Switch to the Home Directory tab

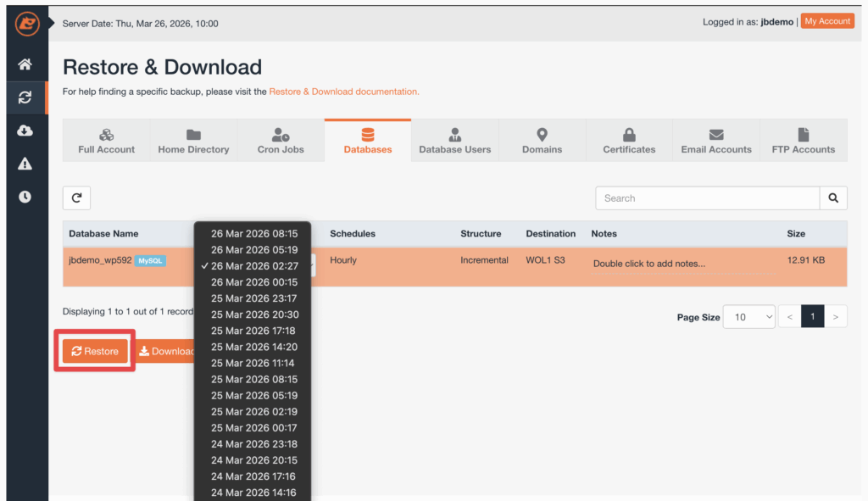pos(193,141)
